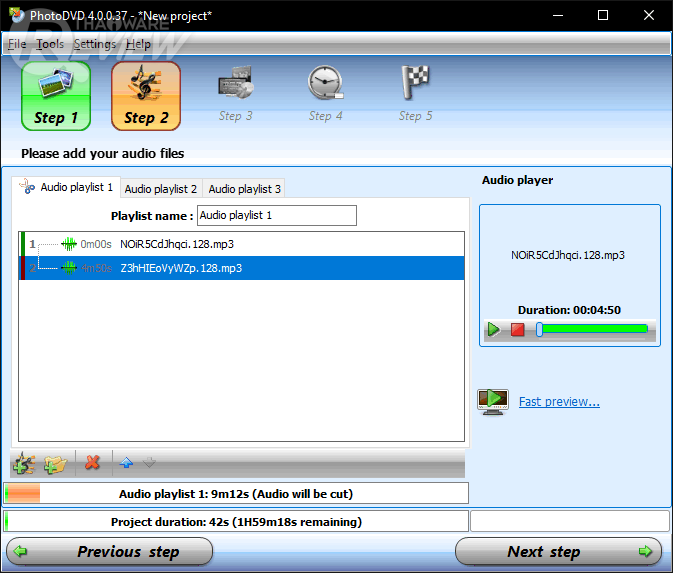Click the 0m00s time of track 1
Screen dimensions: 673x573
96,244
